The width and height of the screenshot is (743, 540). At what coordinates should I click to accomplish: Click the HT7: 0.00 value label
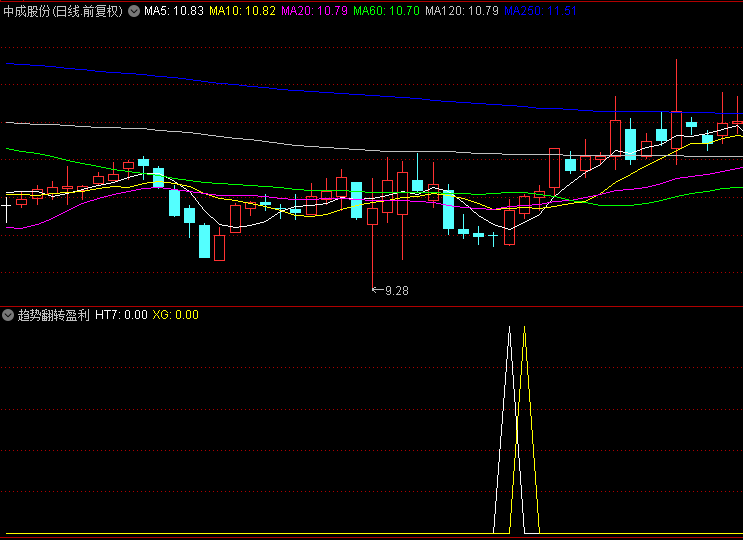point(121,315)
